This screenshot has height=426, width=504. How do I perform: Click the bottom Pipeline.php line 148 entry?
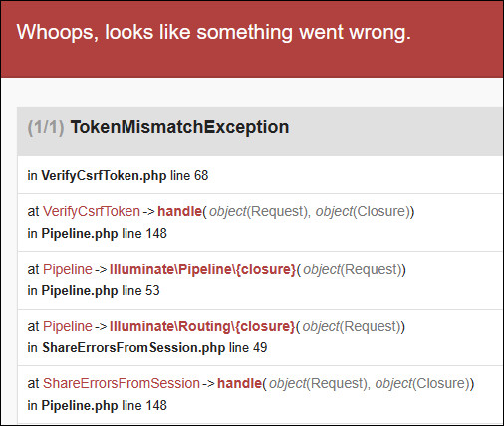click(x=97, y=405)
